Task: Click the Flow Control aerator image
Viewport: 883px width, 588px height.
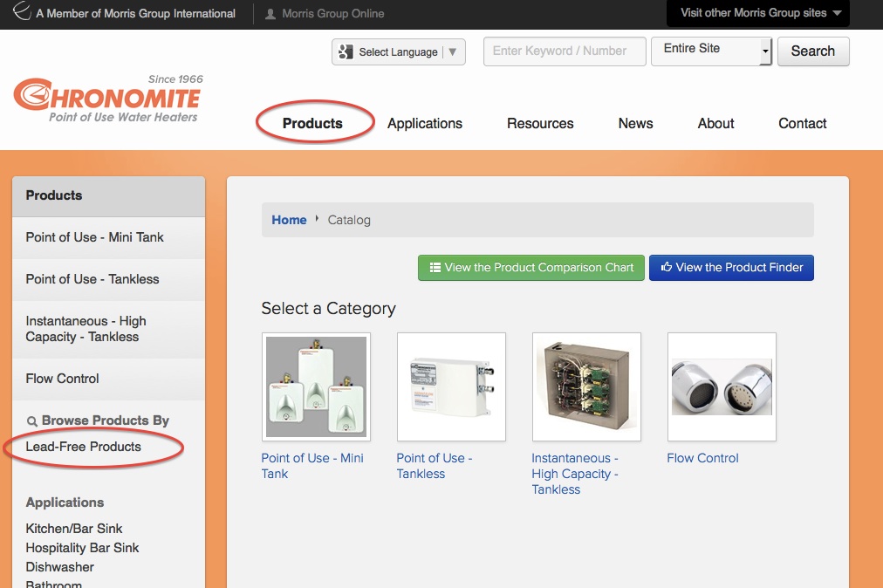Action: point(722,387)
